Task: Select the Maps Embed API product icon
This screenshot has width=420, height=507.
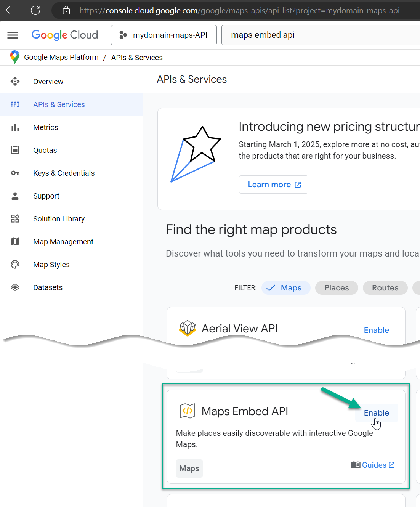Action: coord(188,411)
